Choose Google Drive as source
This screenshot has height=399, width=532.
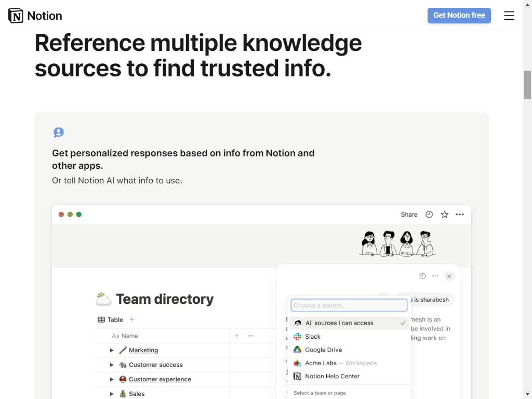coord(349,350)
